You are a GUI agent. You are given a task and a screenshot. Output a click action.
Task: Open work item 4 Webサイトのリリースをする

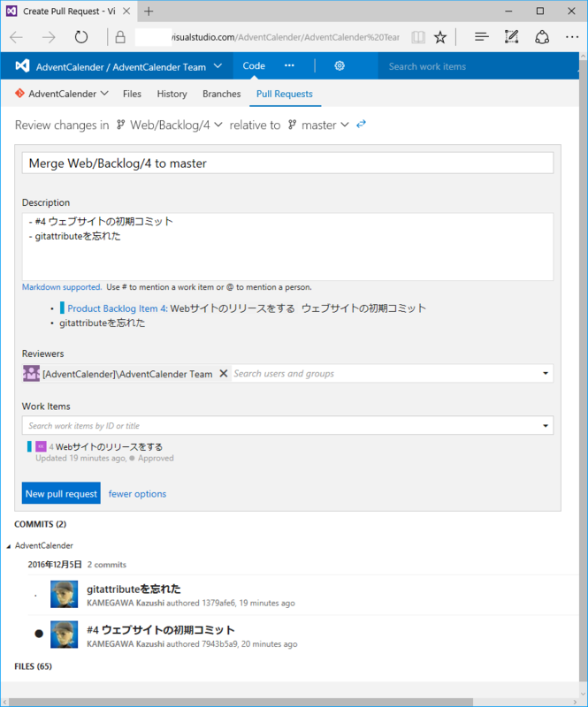[109, 447]
